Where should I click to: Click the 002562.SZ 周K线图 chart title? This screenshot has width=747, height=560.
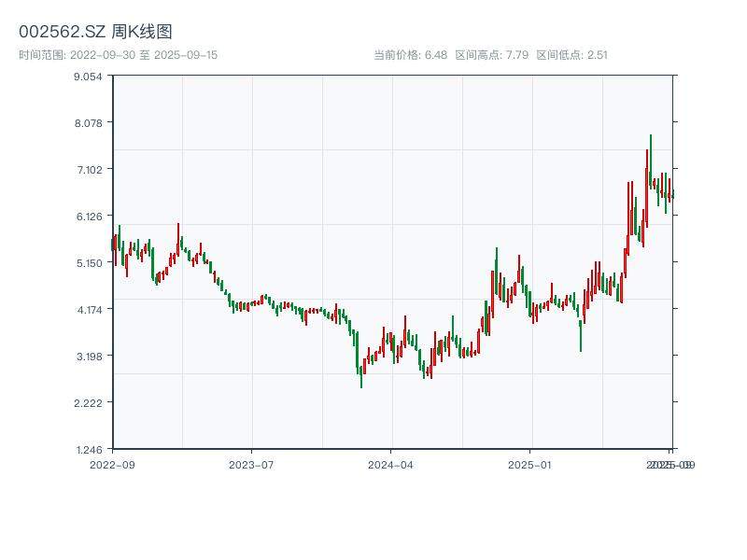click(x=95, y=32)
